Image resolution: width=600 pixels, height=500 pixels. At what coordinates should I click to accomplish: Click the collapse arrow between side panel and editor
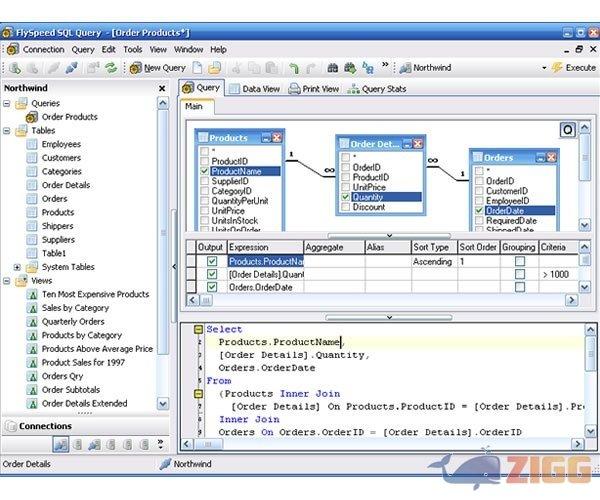(x=174, y=267)
